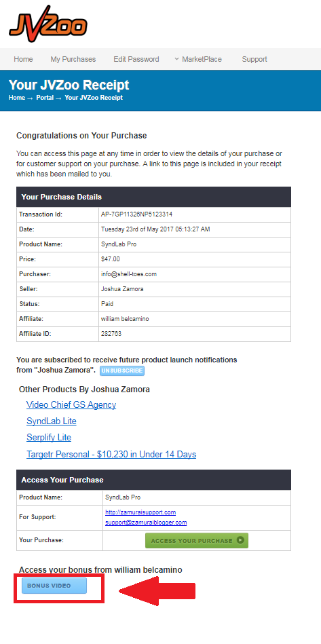Open the Support menu item
Viewport: 321px width, 644px height.
(x=254, y=59)
